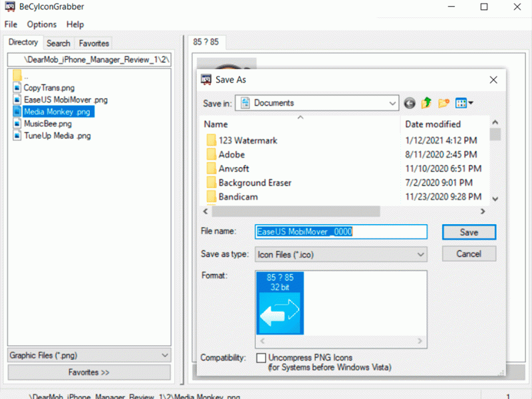Screen dimensions: 532x399
Task: Click the File name input field
Action: [341, 231]
